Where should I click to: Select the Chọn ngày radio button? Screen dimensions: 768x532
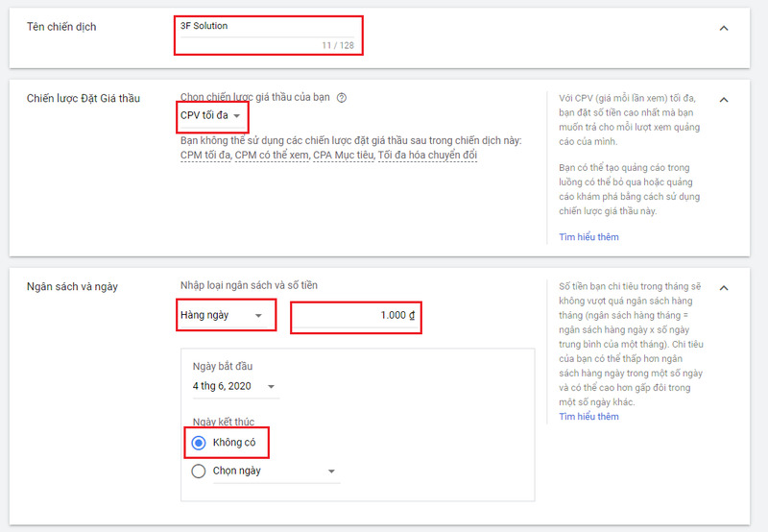coord(199,472)
